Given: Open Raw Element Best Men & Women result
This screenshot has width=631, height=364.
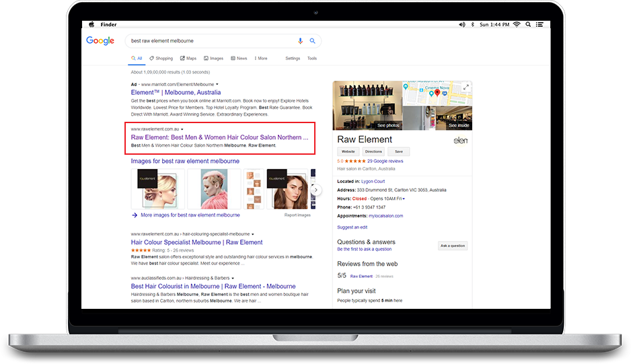Looking at the screenshot, I should click(219, 137).
